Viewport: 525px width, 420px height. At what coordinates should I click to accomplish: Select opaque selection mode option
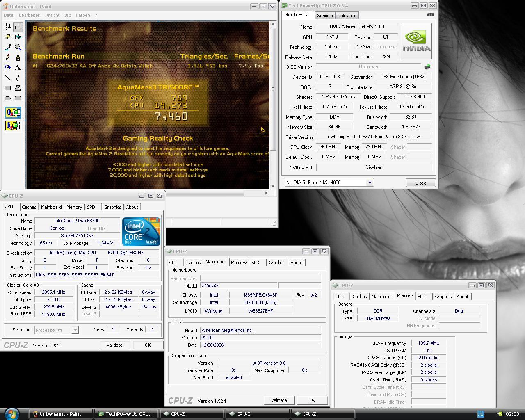pos(13,112)
